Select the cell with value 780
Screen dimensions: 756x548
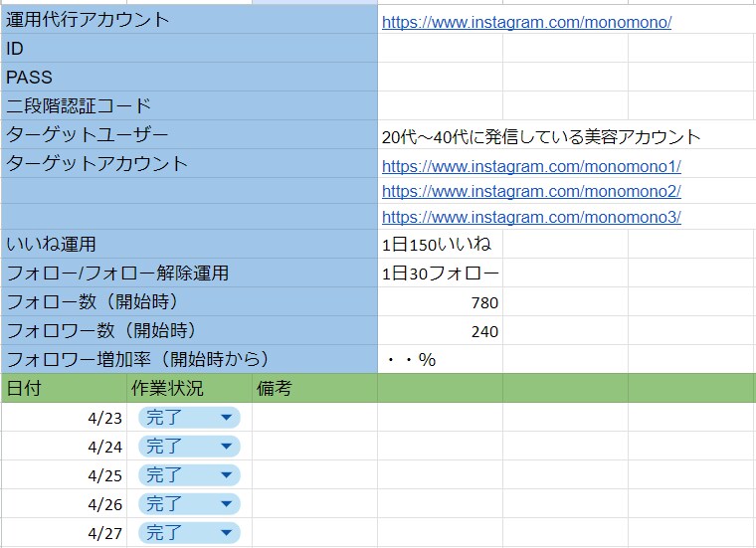point(440,301)
